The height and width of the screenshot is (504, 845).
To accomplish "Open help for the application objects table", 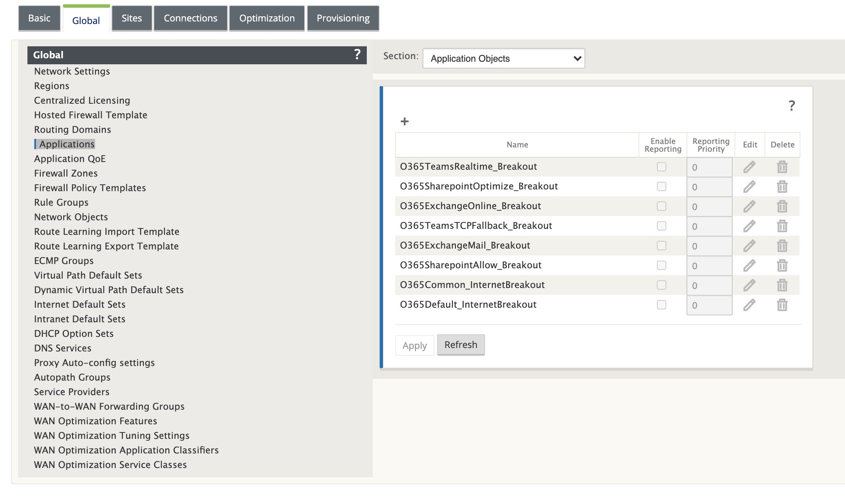I will click(x=792, y=105).
